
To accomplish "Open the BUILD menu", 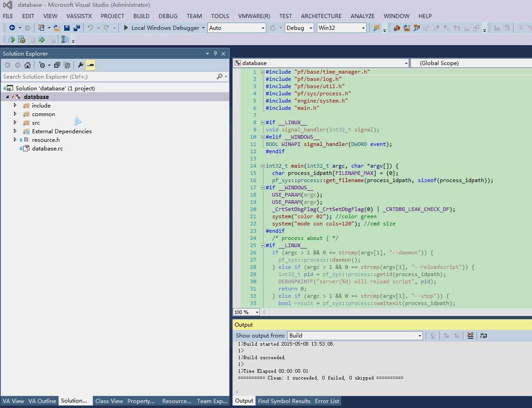I will pos(141,16).
